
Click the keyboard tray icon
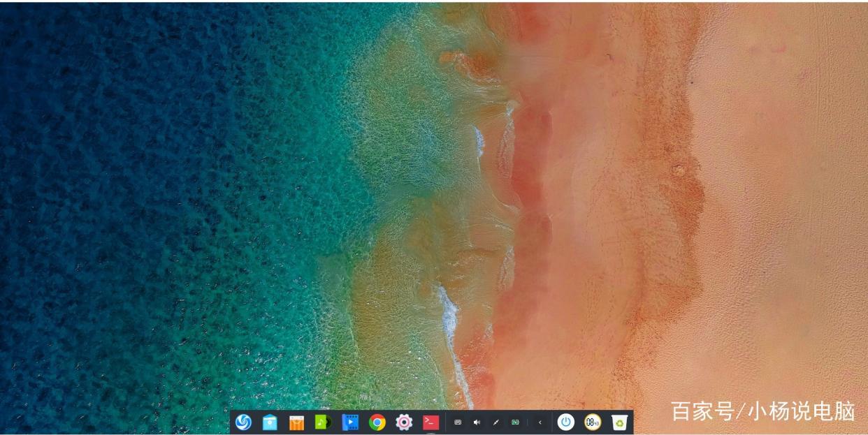[458, 422]
